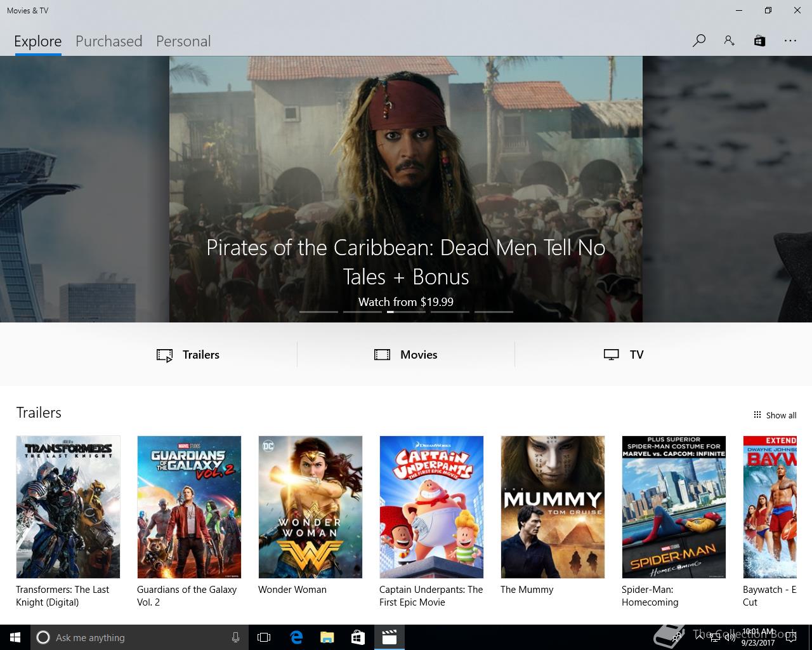Image resolution: width=812 pixels, height=650 pixels.
Task: Go to the TV section label
Action: 637,355
